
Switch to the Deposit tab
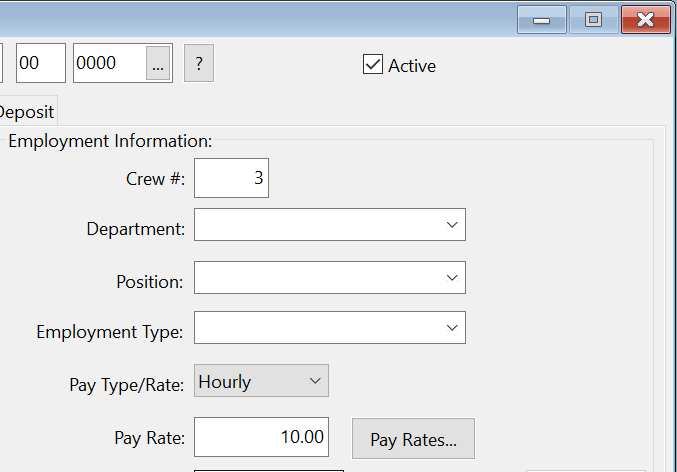pos(27,112)
